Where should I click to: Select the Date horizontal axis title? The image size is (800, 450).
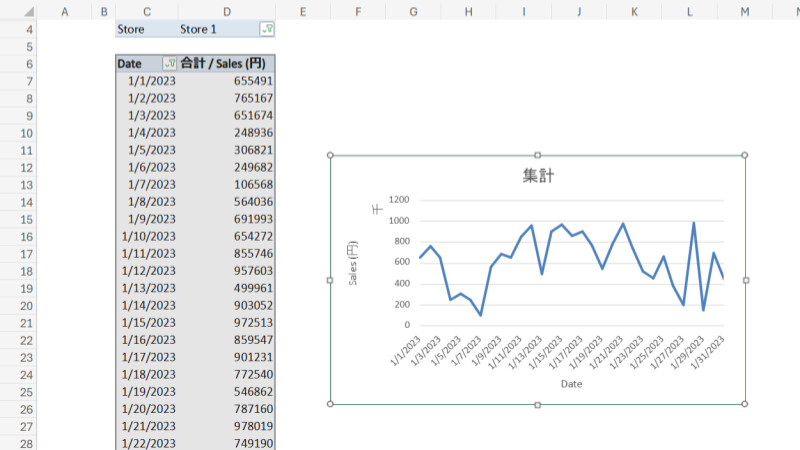[571, 383]
